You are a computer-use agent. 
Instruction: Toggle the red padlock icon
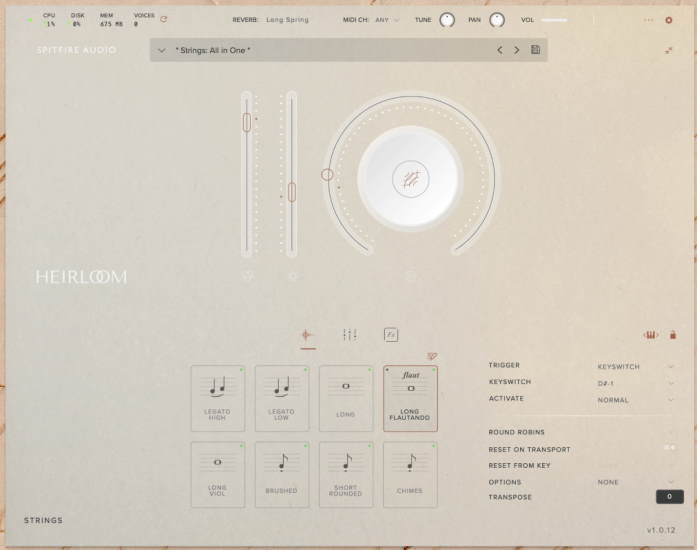[673, 335]
